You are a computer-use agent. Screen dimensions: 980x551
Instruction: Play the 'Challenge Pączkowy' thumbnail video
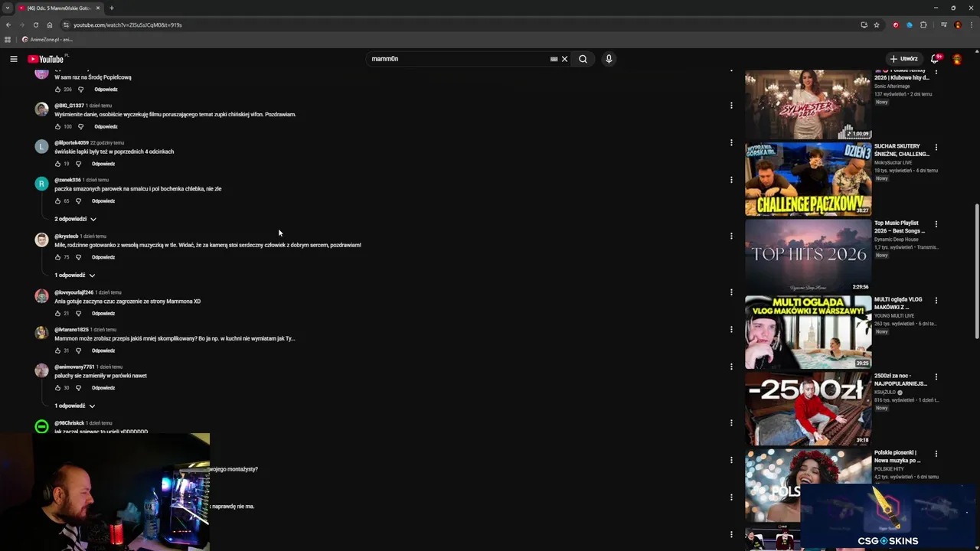click(808, 179)
